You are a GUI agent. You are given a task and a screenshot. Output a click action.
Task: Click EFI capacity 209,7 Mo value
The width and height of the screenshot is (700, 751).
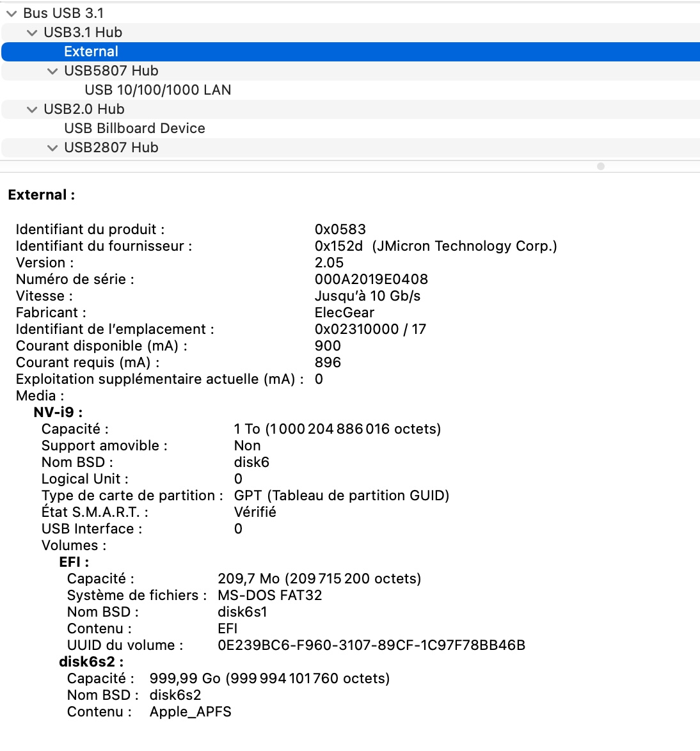pyautogui.click(x=319, y=579)
